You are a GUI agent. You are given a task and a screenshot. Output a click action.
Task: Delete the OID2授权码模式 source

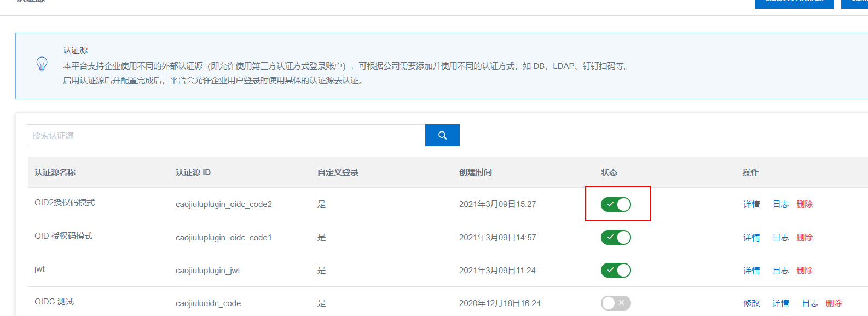pos(805,204)
